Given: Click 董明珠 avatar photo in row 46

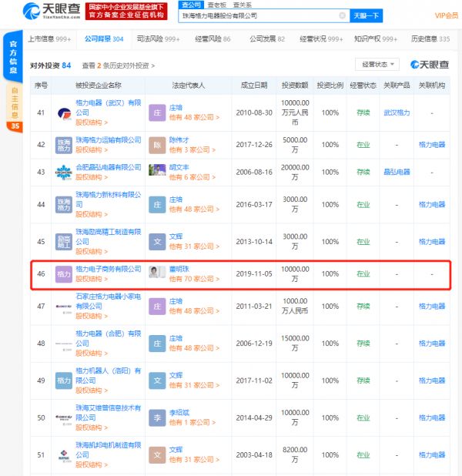Looking at the screenshot, I should point(157,273).
